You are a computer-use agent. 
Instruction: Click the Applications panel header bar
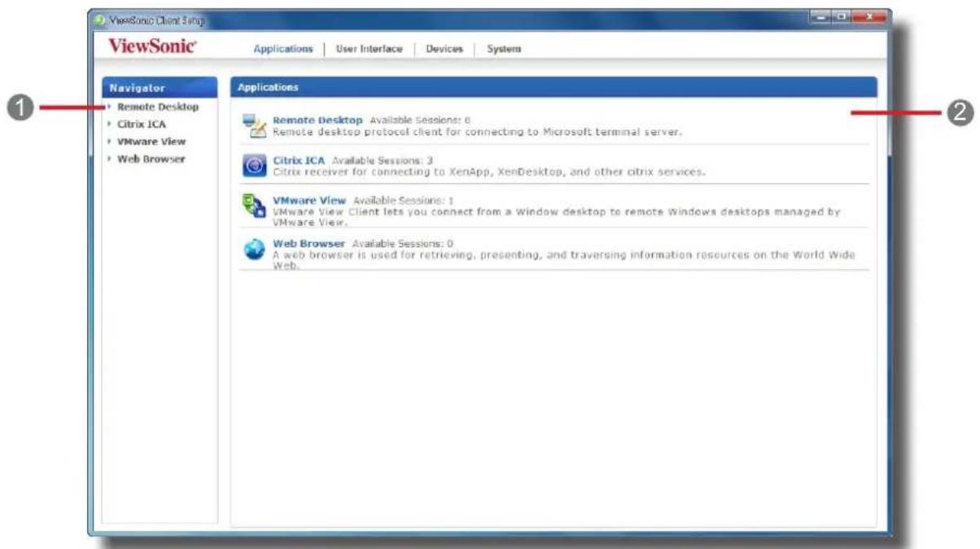coord(553,87)
